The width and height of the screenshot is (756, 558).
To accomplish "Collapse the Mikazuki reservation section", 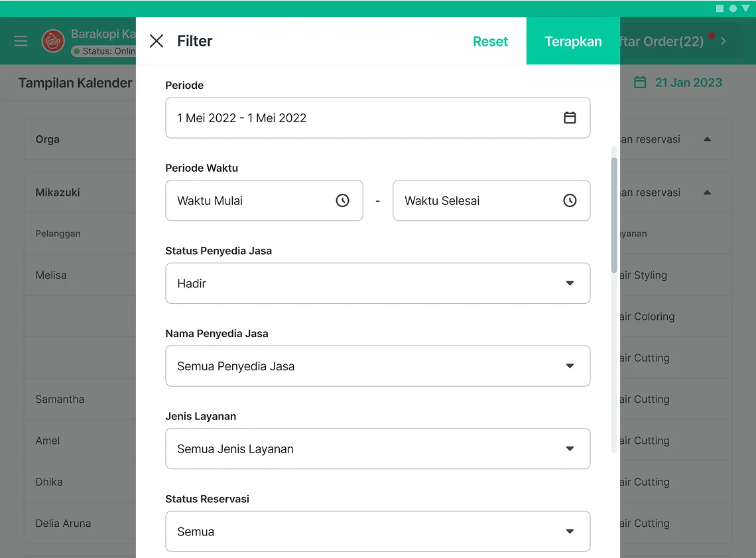I will point(707,192).
